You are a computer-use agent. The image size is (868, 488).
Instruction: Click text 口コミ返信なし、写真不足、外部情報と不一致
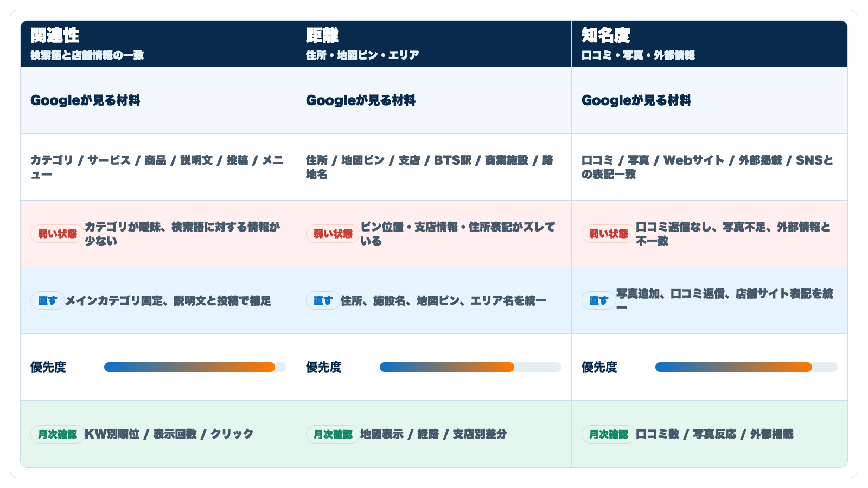pos(733,234)
